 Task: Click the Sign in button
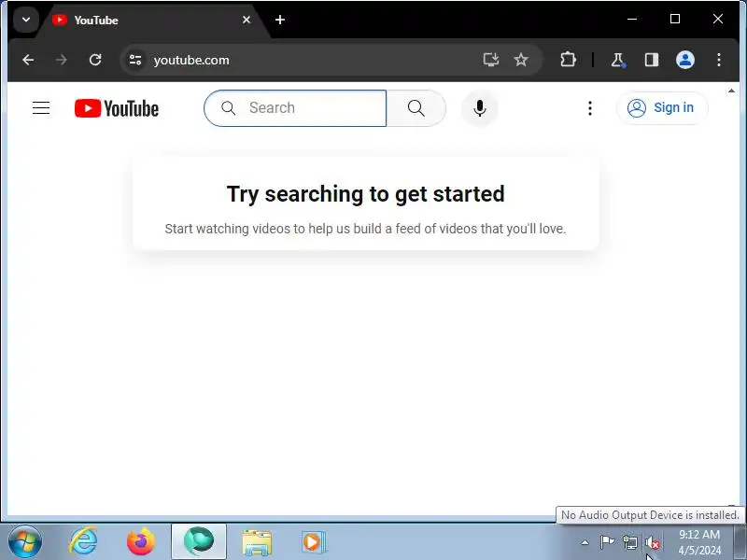[x=662, y=108]
